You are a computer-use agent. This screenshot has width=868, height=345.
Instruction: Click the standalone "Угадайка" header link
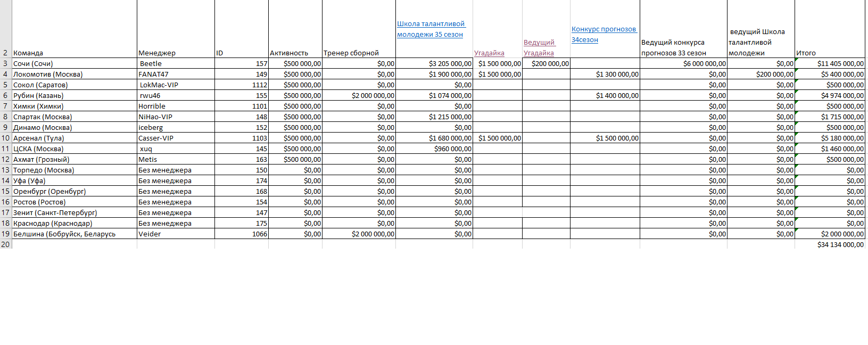pyautogui.click(x=489, y=53)
